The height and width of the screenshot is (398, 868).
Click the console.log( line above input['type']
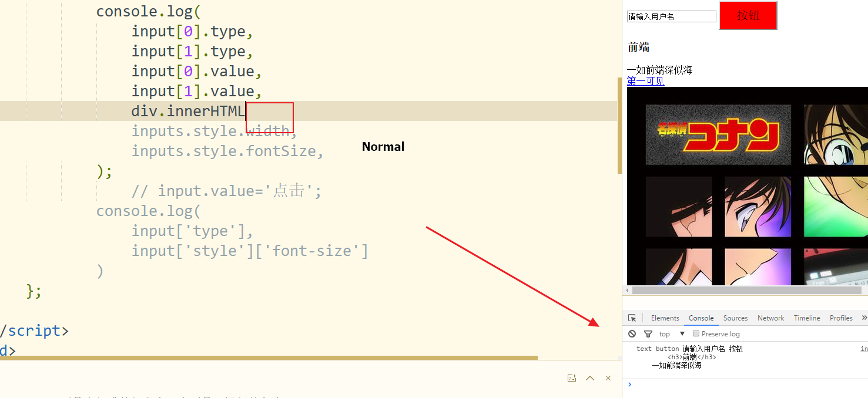pyautogui.click(x=149, y=211)
